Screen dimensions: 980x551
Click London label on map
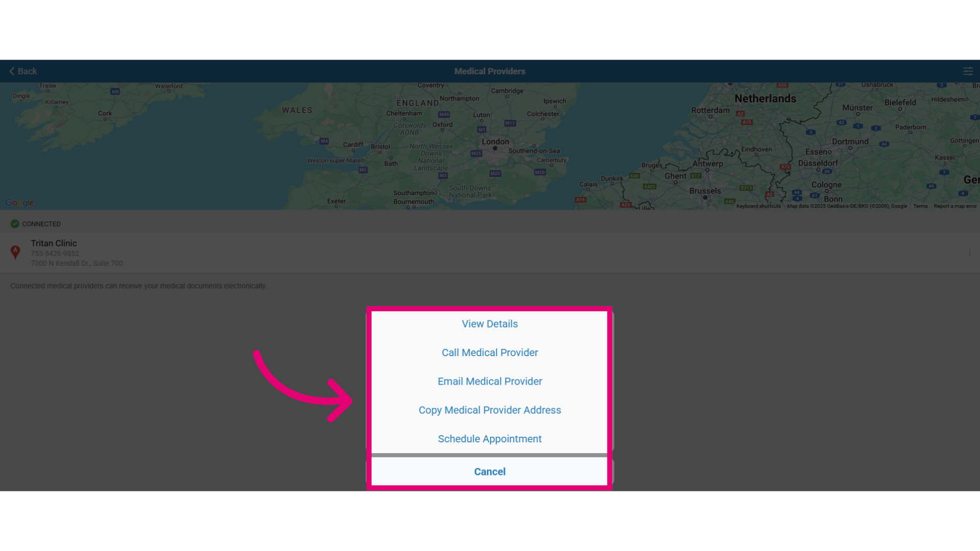(x=495, y=141)
